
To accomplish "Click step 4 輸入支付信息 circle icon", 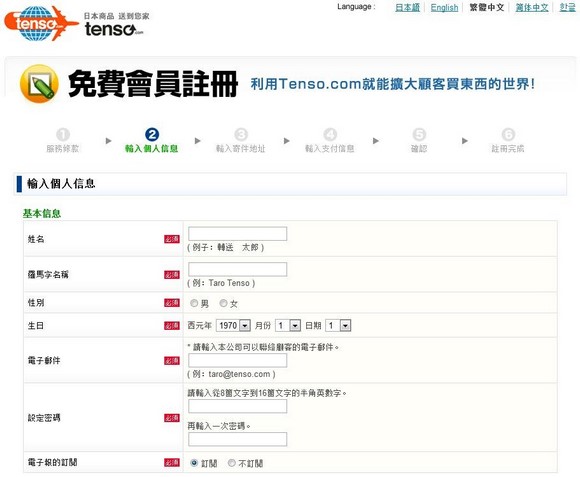I will click(x=330, y=135).
